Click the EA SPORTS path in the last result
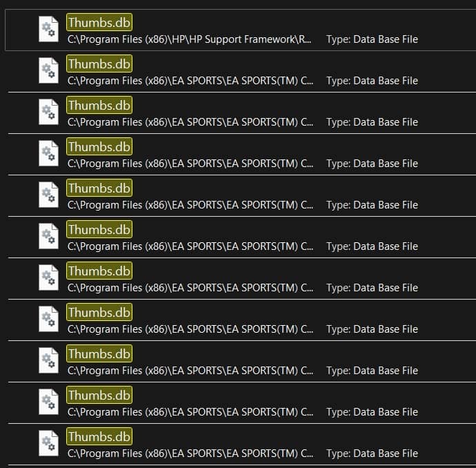Viewport: 476px width, 468px height. point(190,454)
